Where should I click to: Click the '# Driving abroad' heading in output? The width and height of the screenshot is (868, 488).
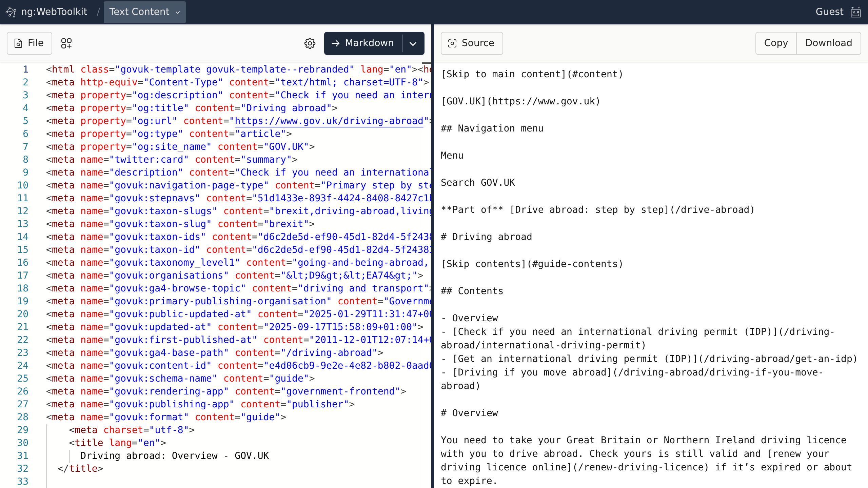[x=486, y=237]
